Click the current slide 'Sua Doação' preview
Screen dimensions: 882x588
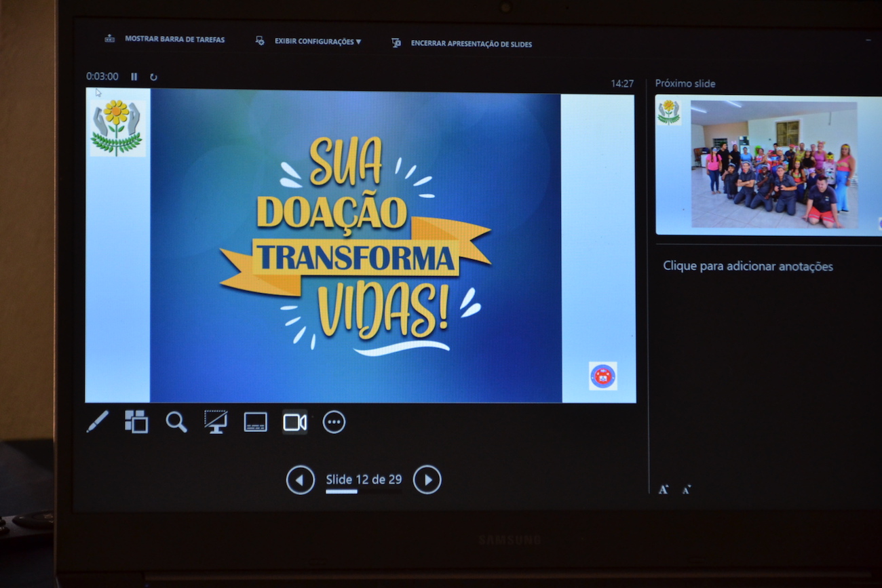[x=360, y=246]
